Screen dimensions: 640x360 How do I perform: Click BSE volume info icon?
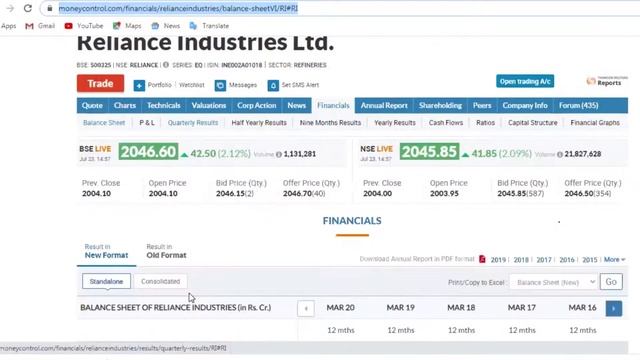pyautogui.click(x=279, y=154)
